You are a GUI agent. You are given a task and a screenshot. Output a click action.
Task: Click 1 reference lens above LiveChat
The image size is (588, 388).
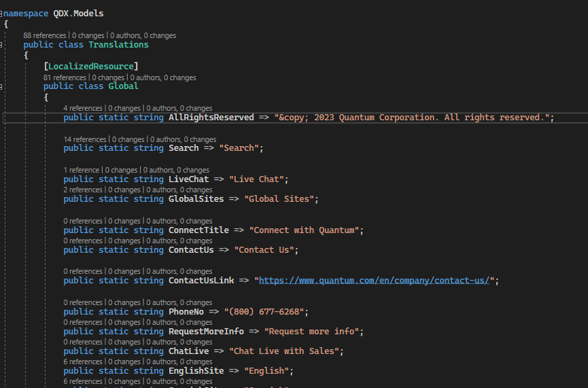pos(82,170)
